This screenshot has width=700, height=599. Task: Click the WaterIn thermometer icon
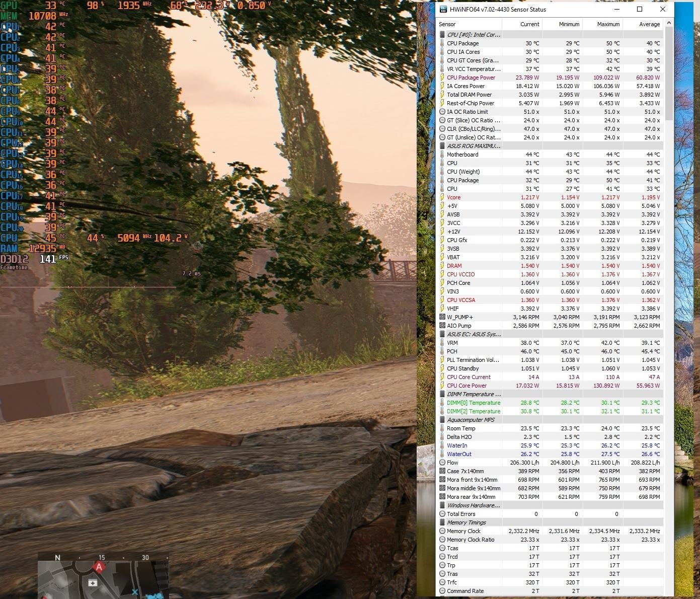[x=442, y=445]
